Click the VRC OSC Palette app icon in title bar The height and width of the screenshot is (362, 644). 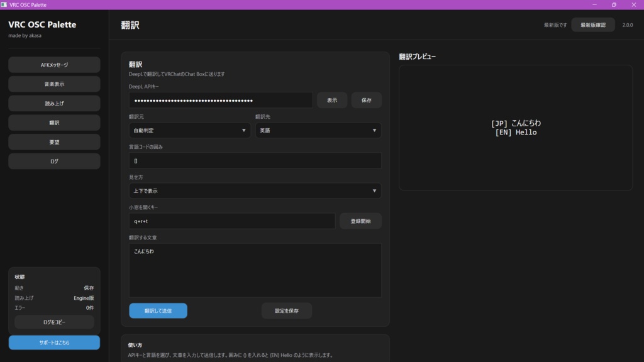click(x=4, y=4)
